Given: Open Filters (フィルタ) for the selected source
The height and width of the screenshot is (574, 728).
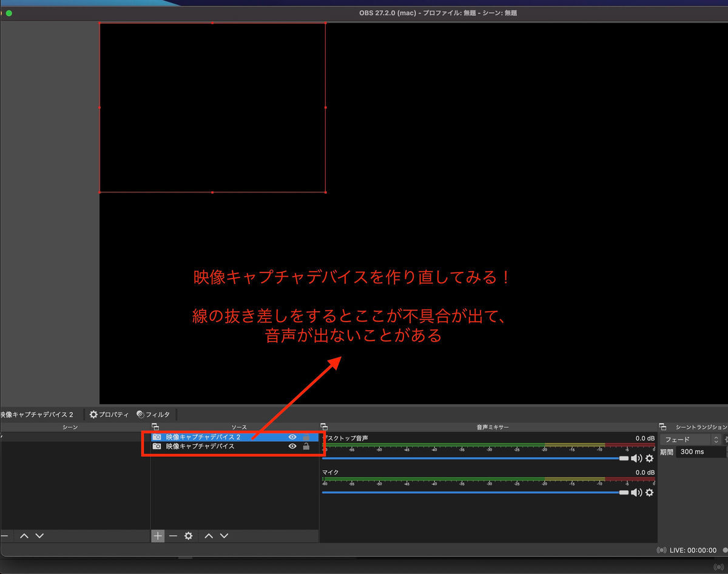Looking at the screenshot, I should pos(153,414).
